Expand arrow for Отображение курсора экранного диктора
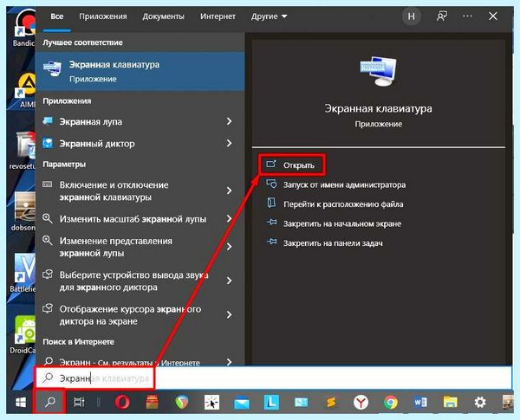Image resolution: width=520 pixels, height=420 pixels. point(229,314)
